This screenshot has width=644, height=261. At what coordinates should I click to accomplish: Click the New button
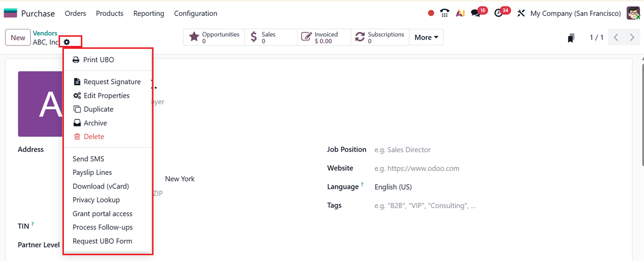pyautogui.click(x=18, y=38)
